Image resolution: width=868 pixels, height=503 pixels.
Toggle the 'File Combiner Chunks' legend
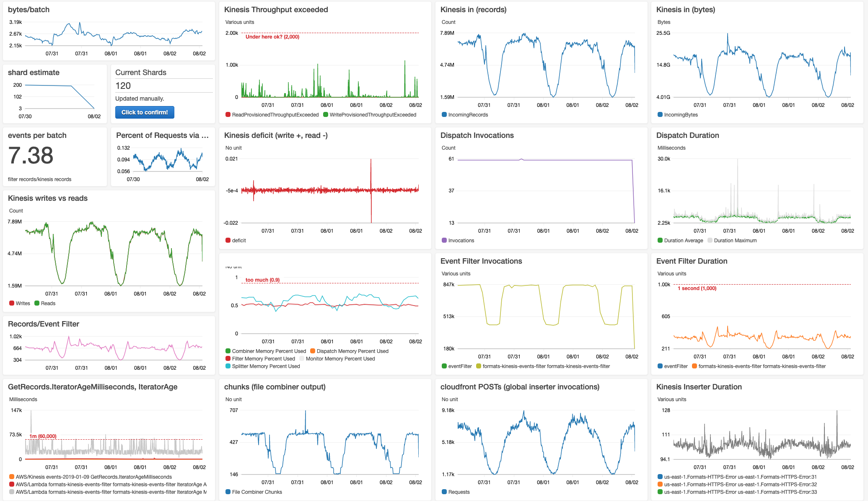tap(254, 492)
